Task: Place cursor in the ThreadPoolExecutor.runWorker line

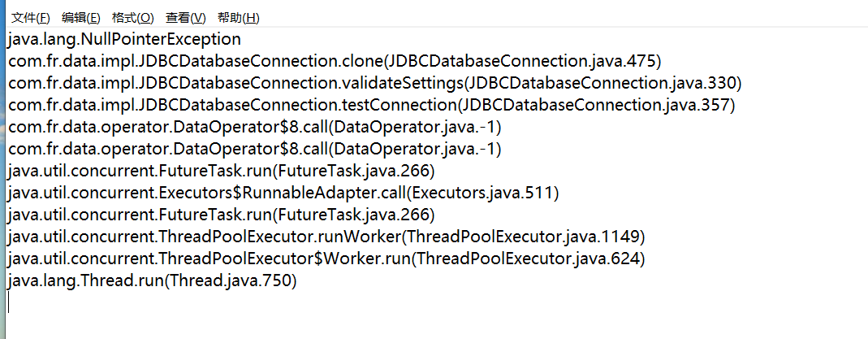Action: pyautogui.click(x=325, y=237)
